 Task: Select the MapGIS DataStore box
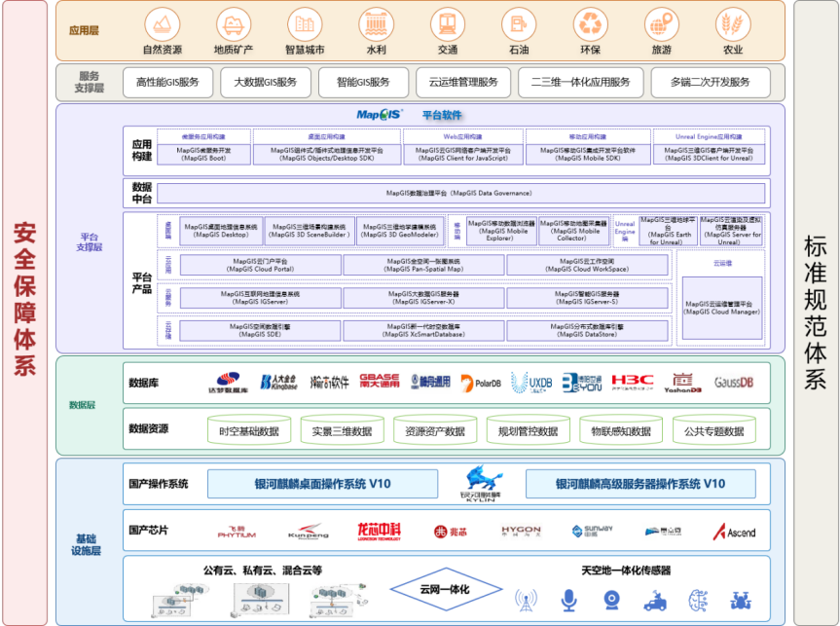588,331
